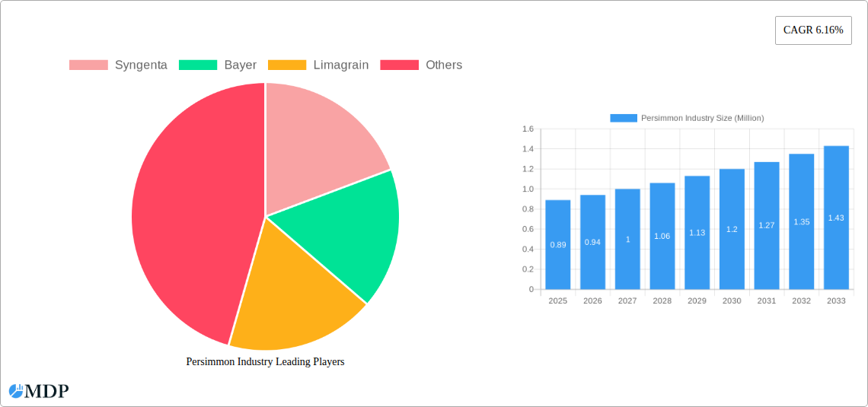The height and width of the screenshot is (407, 868).
Task: Click the 2030 bar showing 1.2
Action: point(732,229)
